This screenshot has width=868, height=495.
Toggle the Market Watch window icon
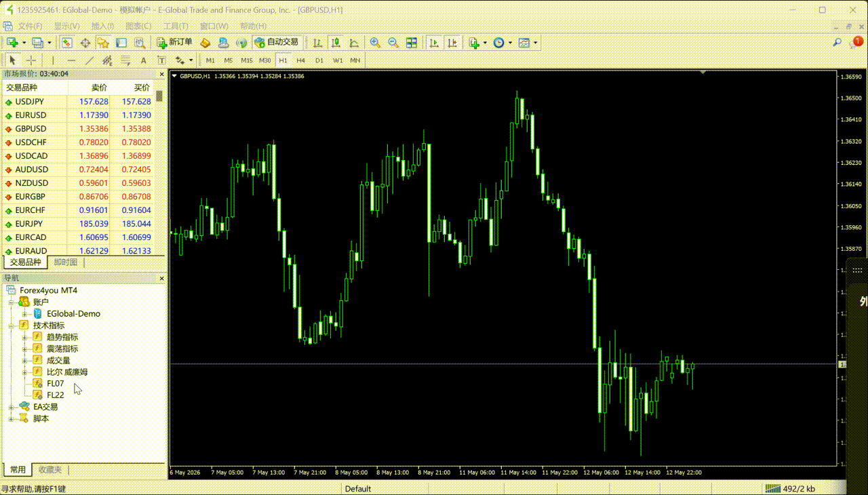coord(67,42)
